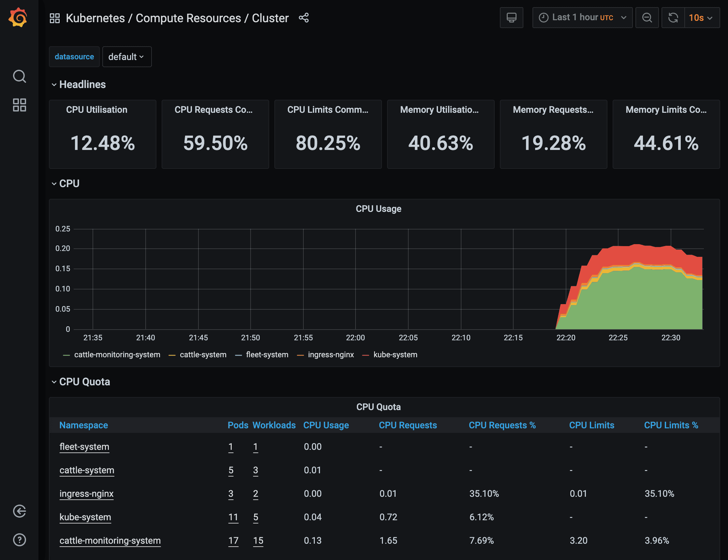Click the sign-out arrow icon in sidebar
728x560 pixels.
pyautogui.click(x=19, y=512)
